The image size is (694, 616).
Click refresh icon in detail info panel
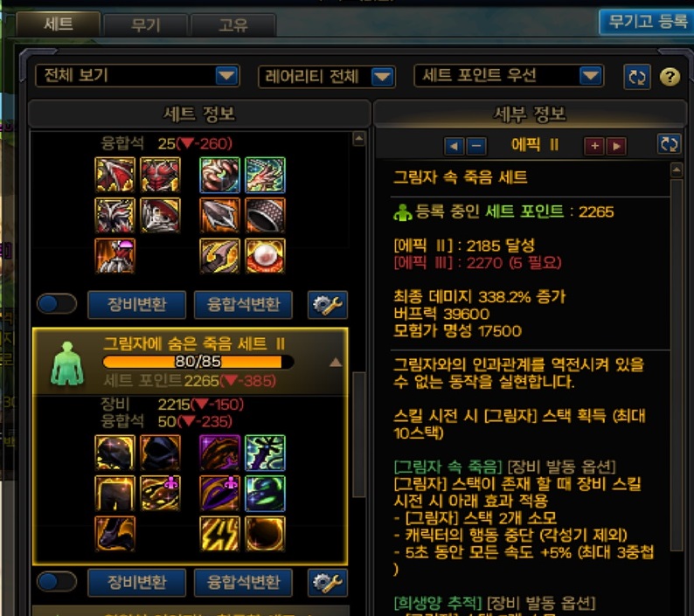[x=669, y=144]
